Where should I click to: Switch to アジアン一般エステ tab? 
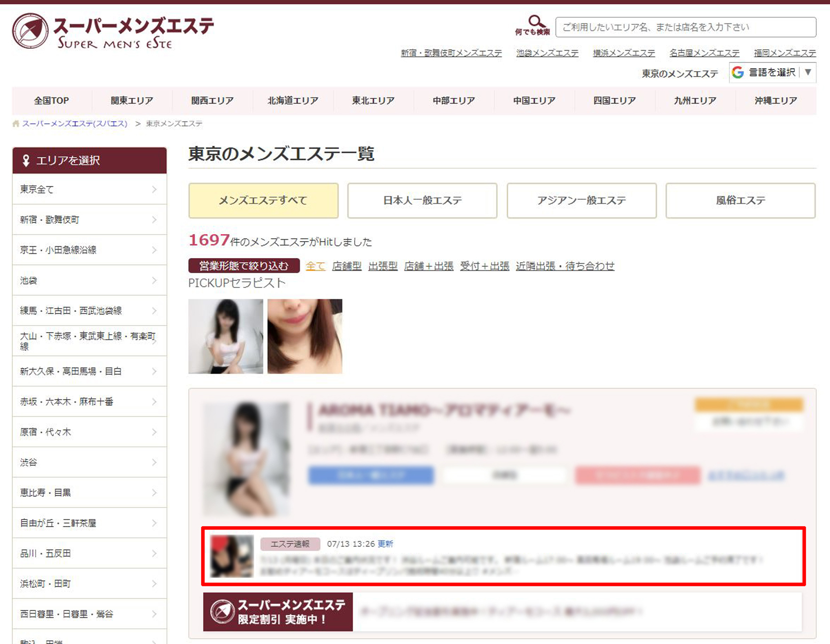click(581, 201)
